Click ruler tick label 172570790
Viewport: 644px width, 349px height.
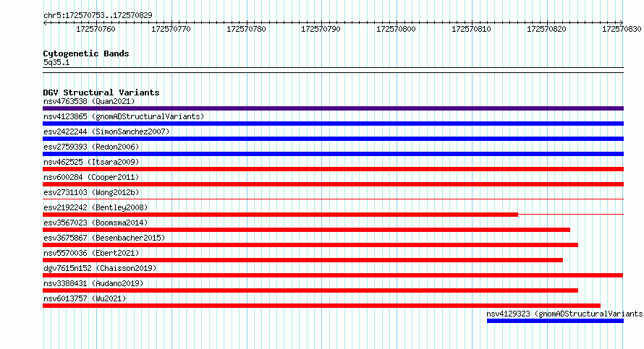click(321, 29)
